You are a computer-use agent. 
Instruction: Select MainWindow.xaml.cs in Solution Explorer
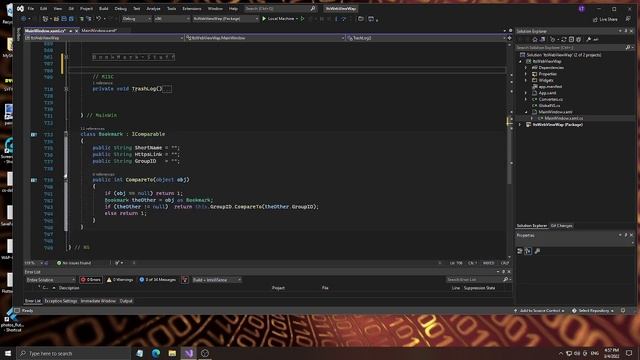pos(563,118)
